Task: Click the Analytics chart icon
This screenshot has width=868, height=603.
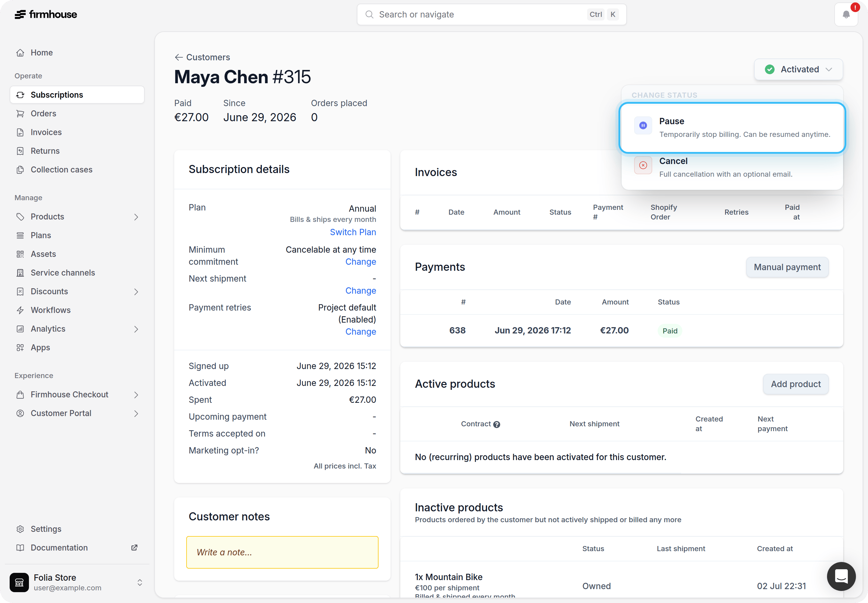Action: (20, 329)
